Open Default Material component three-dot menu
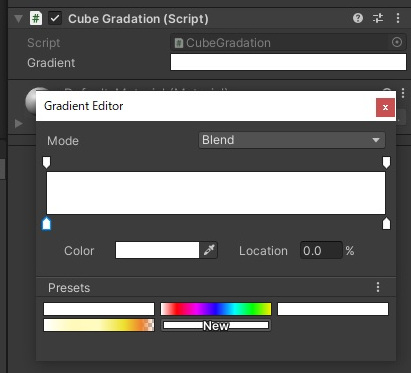Image resolution: width=411 pixels, height=373 pixels. pyautogui.click(x=403, y=93)
